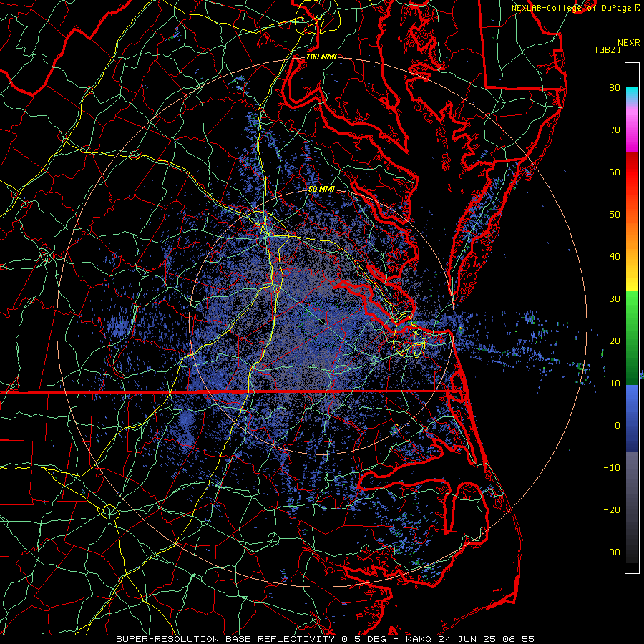
Task: Click the Super-Resolution Base Reflectivity caption
Action: 326,639
